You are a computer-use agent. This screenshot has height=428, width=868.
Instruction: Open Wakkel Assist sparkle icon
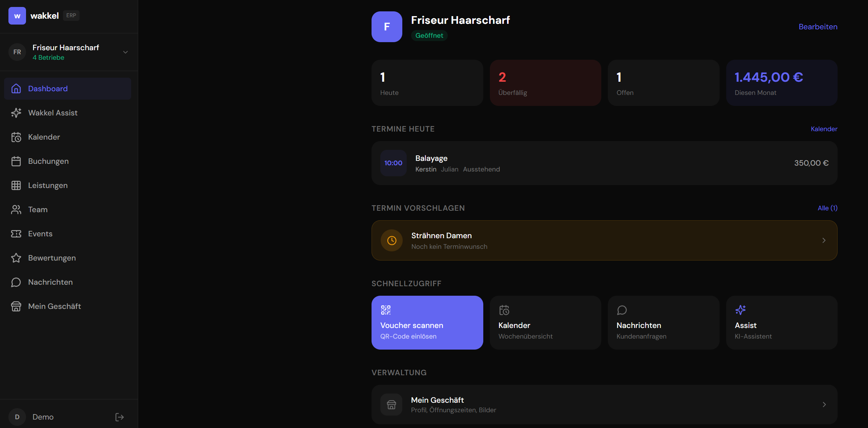tap(16, 112)
